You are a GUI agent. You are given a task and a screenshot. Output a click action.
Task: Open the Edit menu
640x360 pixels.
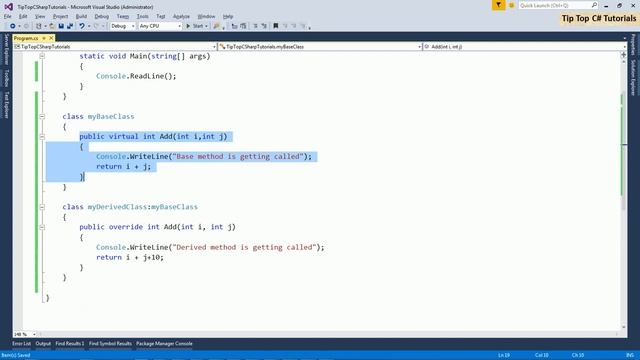tap(23, 16)
